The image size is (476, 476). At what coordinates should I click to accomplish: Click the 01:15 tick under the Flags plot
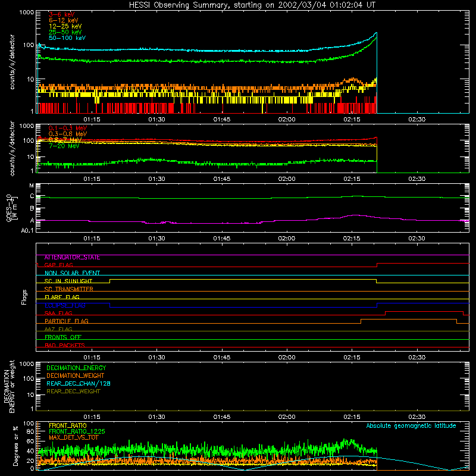92,358
